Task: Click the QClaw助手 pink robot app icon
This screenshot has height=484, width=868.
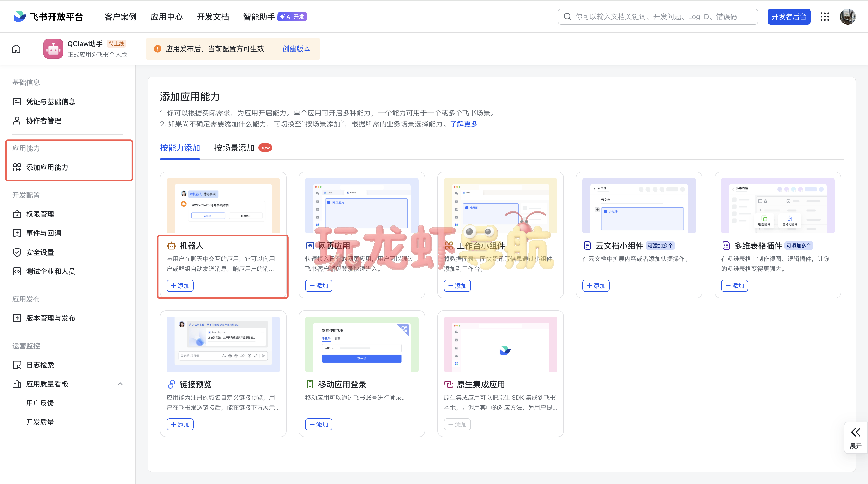Action: (53, 49)
